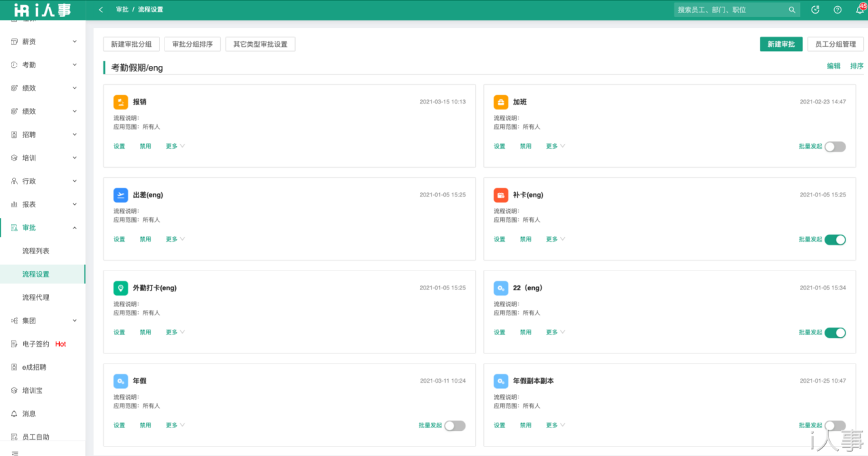The height and width of the screenshot is (456, 868).
Task: Click the notification bell icon
Action: 859,10
